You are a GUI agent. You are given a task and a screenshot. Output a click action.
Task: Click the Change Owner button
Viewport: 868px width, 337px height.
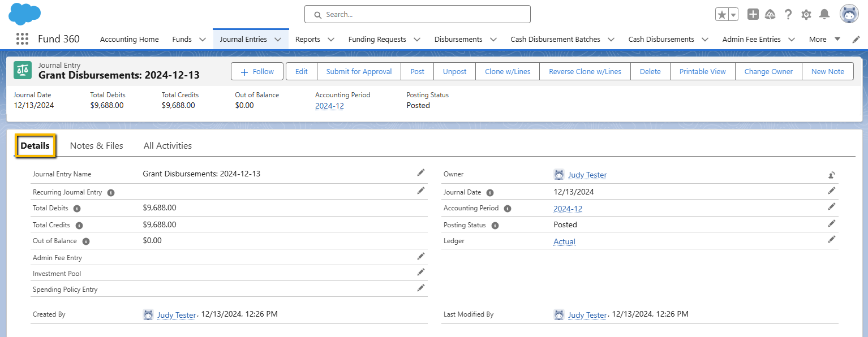[768, 71]
